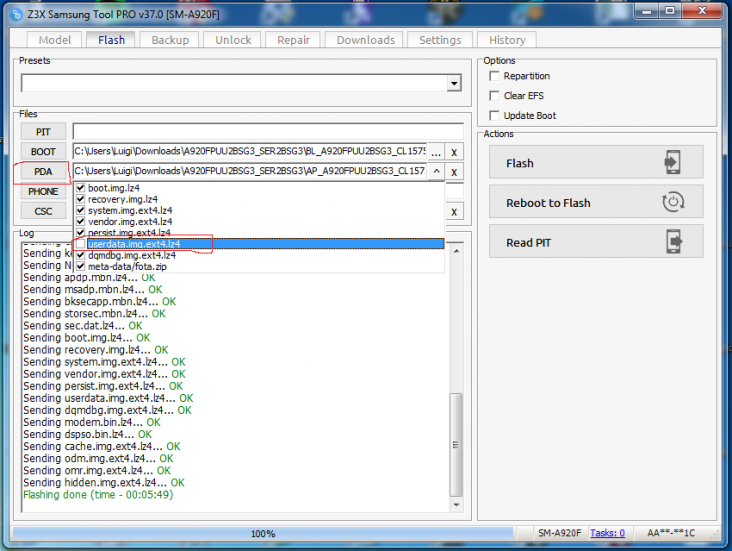Clear the PDA file path with X
The height and width of the screenshot is (551, 732).
point(454,172)
